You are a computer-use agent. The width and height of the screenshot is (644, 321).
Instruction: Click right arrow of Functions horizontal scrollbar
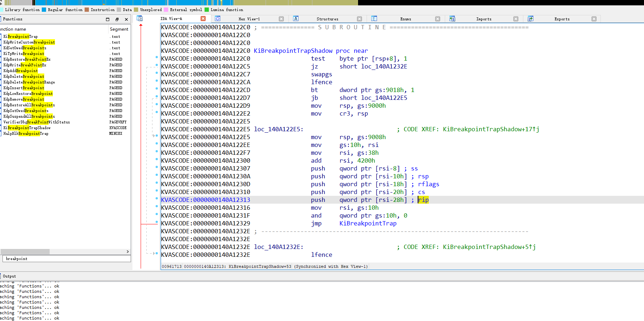(128, 251)
